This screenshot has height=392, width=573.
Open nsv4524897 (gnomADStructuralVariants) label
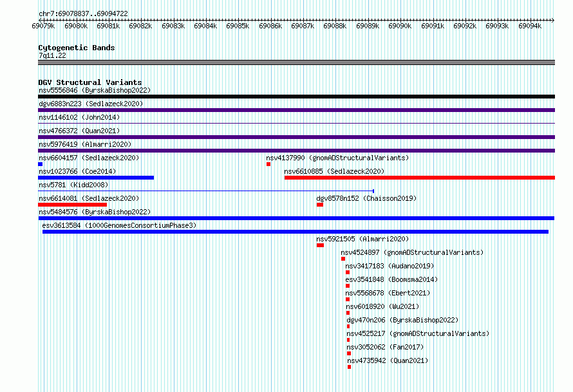412,252
